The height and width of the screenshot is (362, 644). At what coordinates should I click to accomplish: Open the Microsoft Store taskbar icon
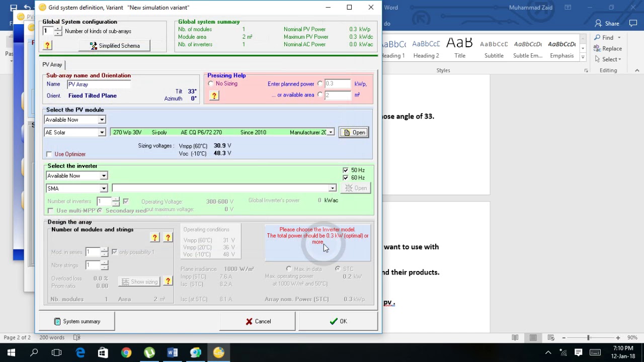[x=103, y=352]
